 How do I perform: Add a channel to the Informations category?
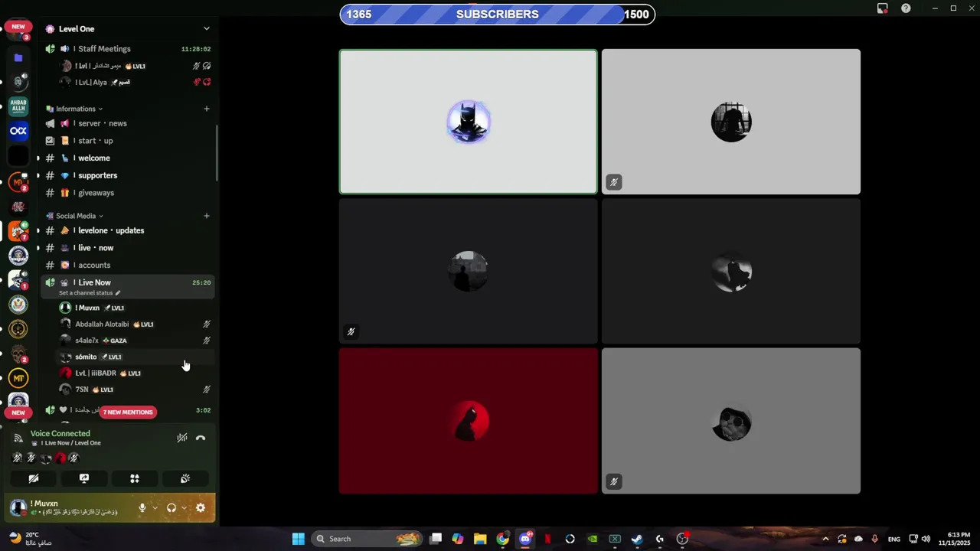tap(207, 109)
